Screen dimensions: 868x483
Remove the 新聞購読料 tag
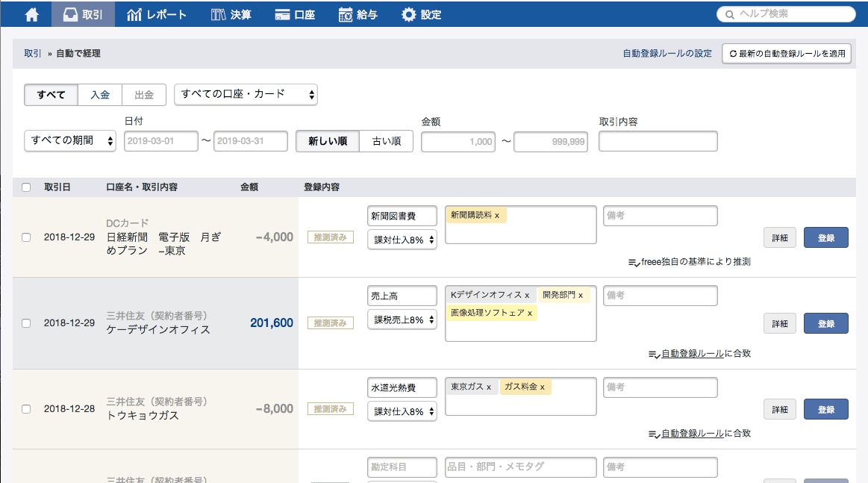click(497, 216)
